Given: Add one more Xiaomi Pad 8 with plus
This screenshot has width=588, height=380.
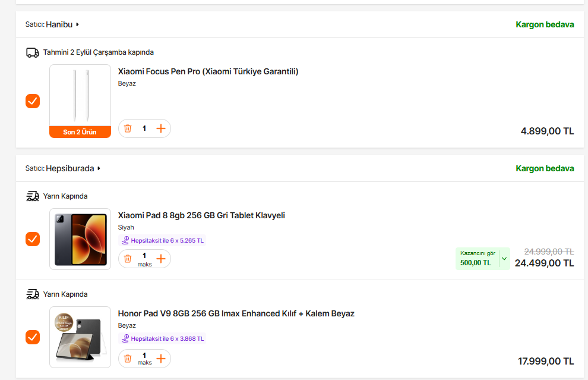Looking at the screenshot, I should point(161,259).
